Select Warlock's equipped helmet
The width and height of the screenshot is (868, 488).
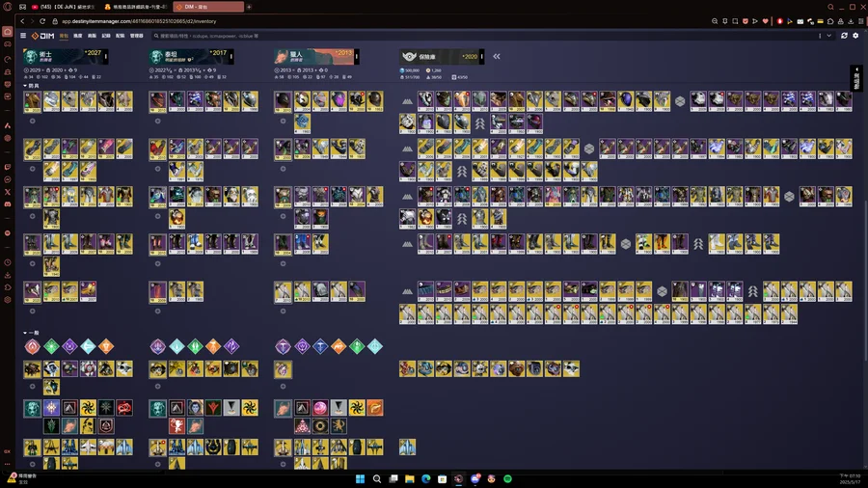32,102
